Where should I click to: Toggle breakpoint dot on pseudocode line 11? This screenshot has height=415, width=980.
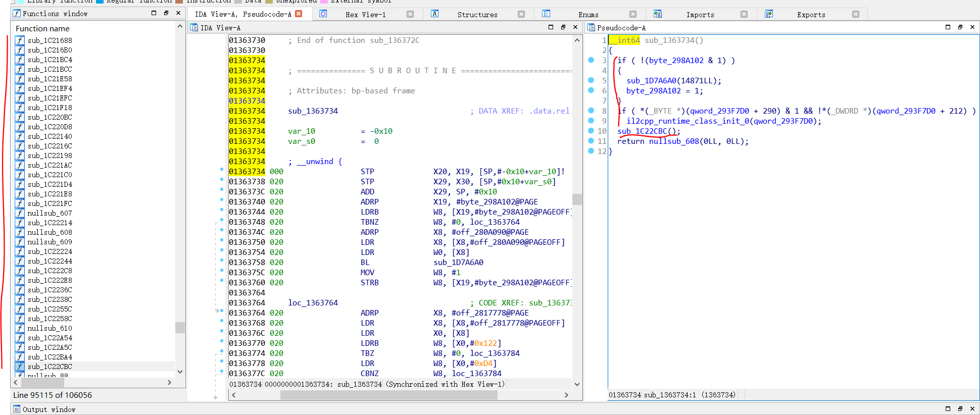(591, 141)
